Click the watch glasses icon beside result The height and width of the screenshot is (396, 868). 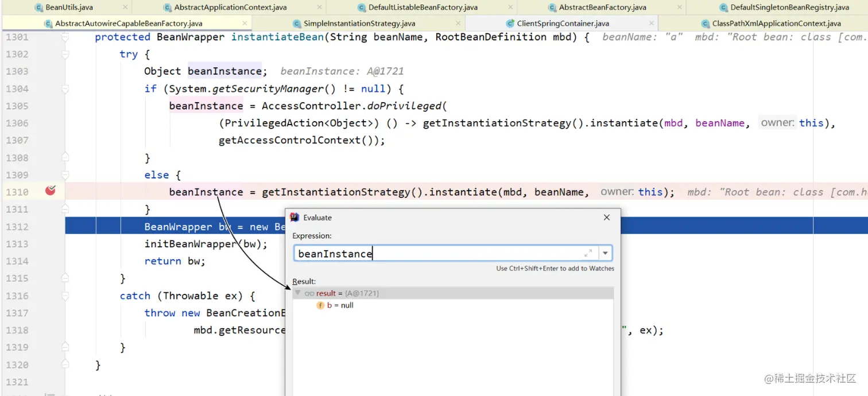coord(309,293)
